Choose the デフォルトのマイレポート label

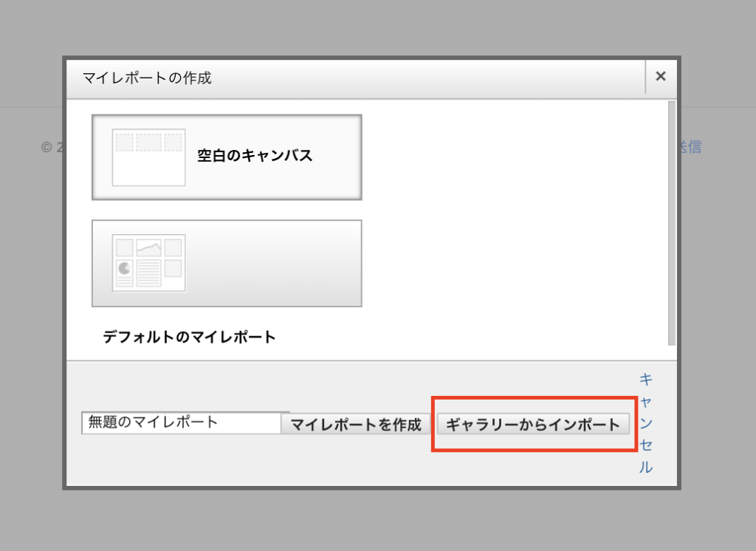pyautogui.click(x=189, y=338)
